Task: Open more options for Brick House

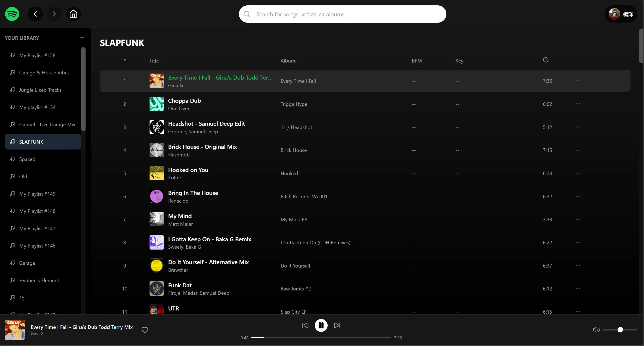Action: coord(578,150)
